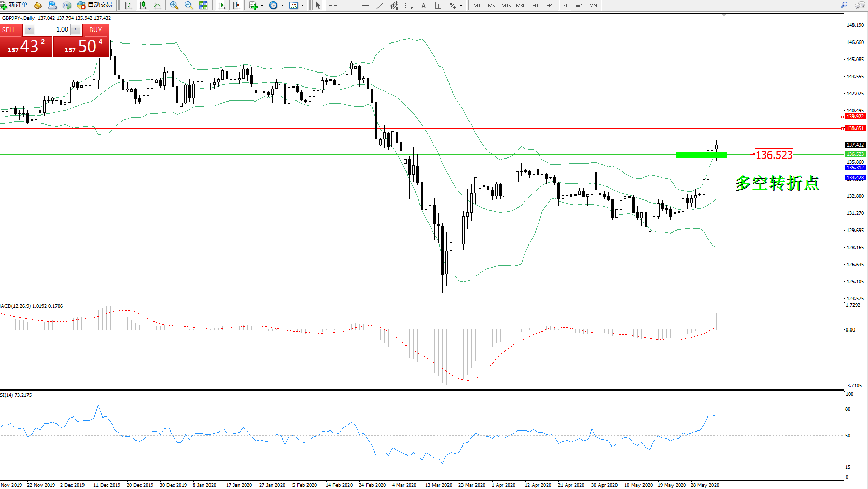Click the tile windows icon
The height and width of the screenshot is (489, 868).
pos(203,5)
